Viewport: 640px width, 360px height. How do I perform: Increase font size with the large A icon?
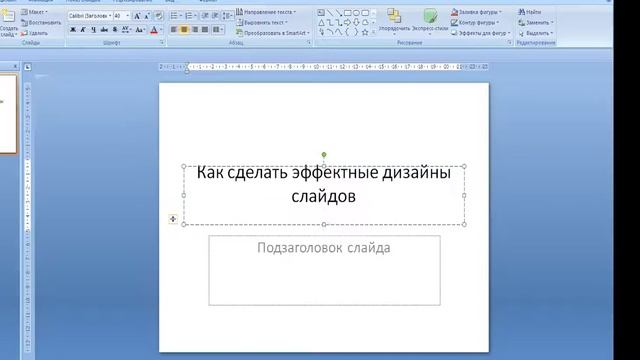tap(137, 16)
